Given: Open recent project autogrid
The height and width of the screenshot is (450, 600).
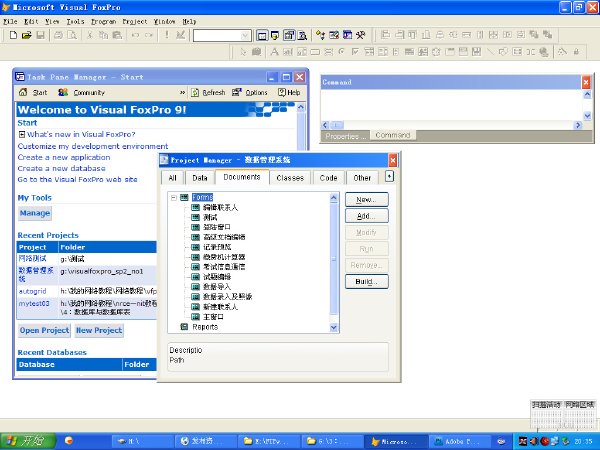Looking at the screenshot, I should click(33, 291).
